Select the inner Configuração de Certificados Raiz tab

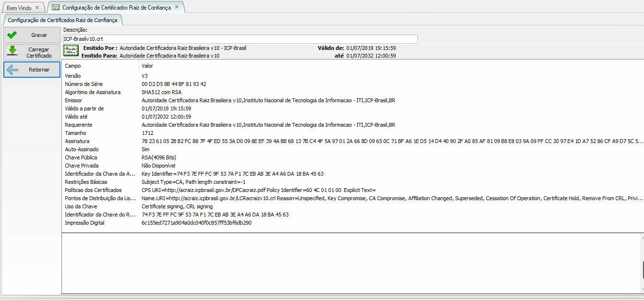tap(62, 20)
